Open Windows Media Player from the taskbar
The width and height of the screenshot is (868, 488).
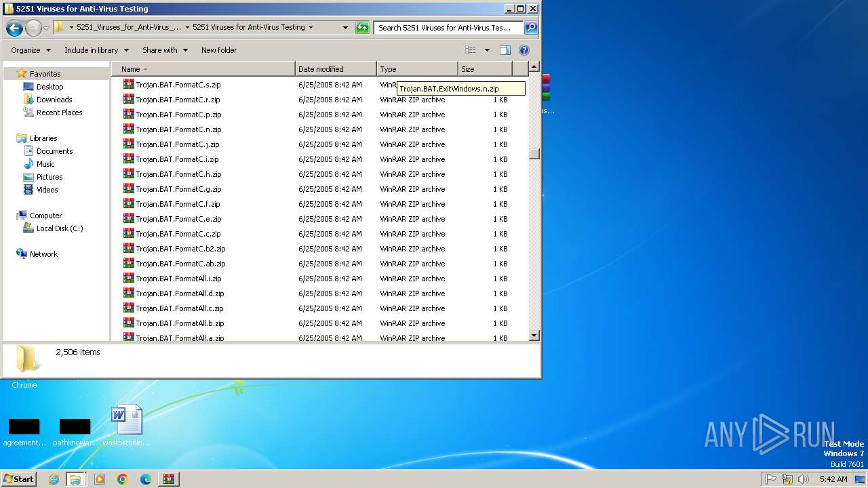(100, 479)
